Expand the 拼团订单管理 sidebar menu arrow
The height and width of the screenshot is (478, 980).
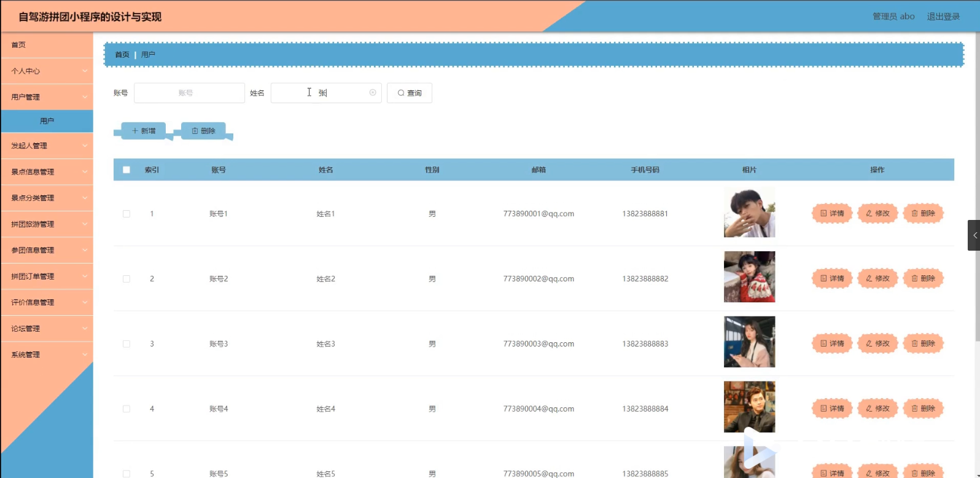[85, 276]
